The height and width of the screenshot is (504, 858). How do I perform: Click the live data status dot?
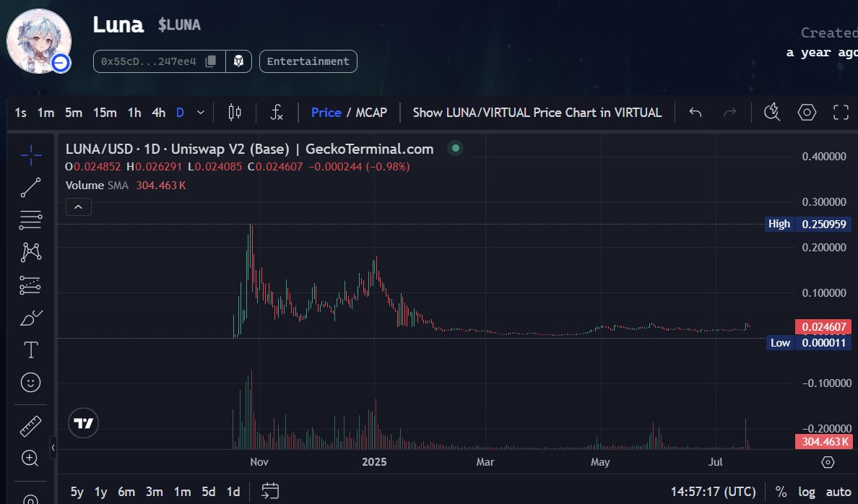(x=455, y=148)
